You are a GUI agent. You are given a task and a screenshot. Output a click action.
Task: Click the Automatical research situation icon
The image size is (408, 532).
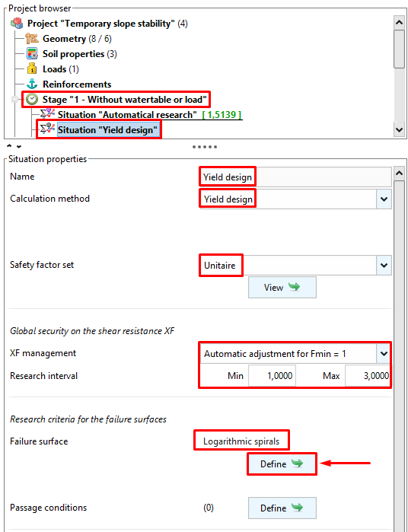pos(47,114)
